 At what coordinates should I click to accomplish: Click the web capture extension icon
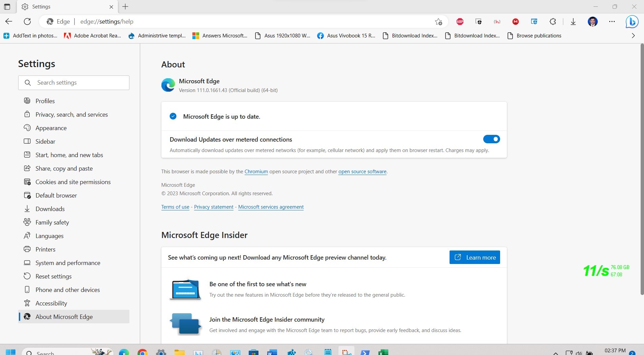coord(478,22)
